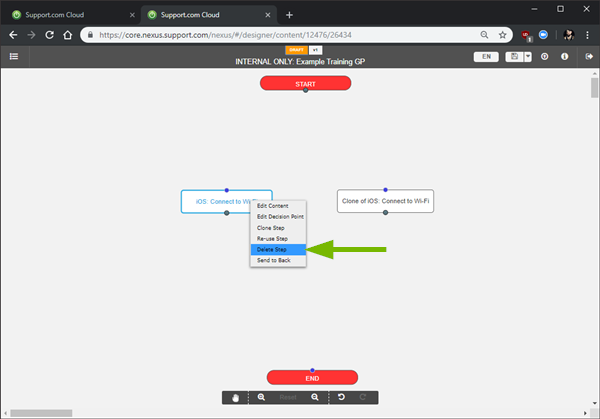
Task: Click the DRAFT status badge
Action: point(296,50)
